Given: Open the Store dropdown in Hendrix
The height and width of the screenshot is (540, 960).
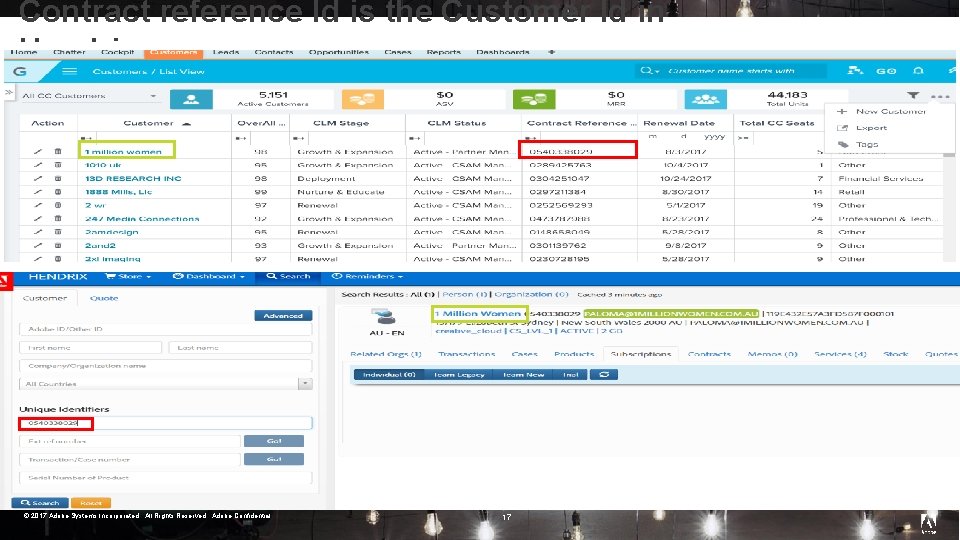Looking at the screenshot, I should [128, 276].
